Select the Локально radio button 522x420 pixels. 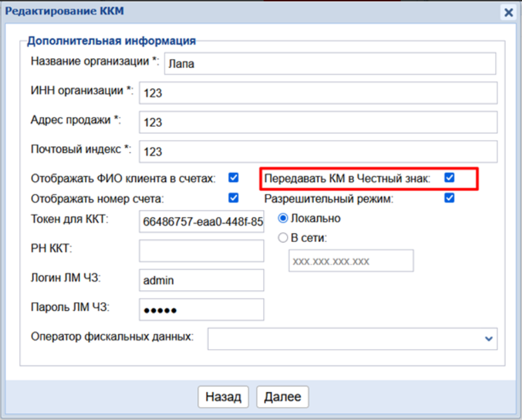pos(284,218)
